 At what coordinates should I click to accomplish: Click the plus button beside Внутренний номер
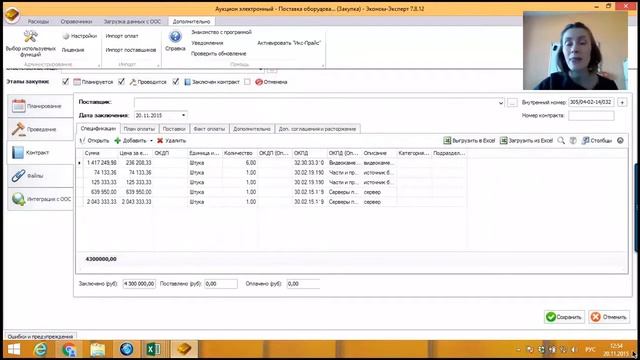(x=622, y=102)
